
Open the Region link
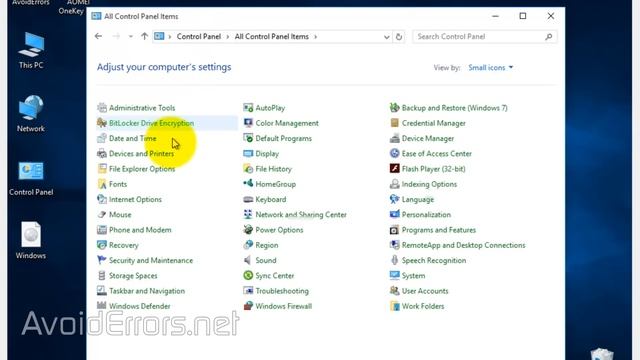(267, 245)
